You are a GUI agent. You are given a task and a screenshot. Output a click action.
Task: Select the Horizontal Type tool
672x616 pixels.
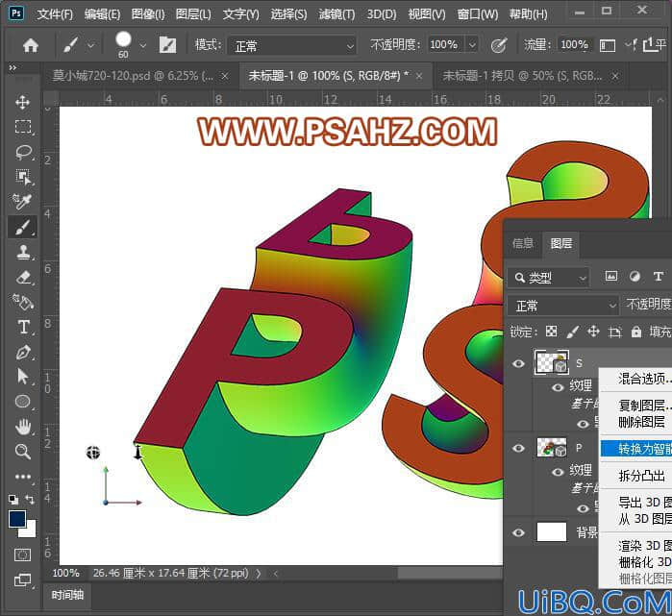pyautogui.click(x=22, y=328)
